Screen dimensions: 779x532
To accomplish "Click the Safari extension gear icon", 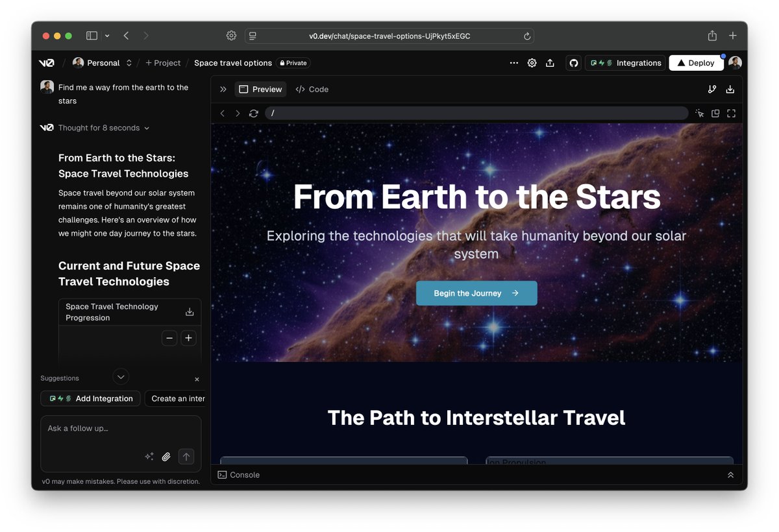I will 231,36.
